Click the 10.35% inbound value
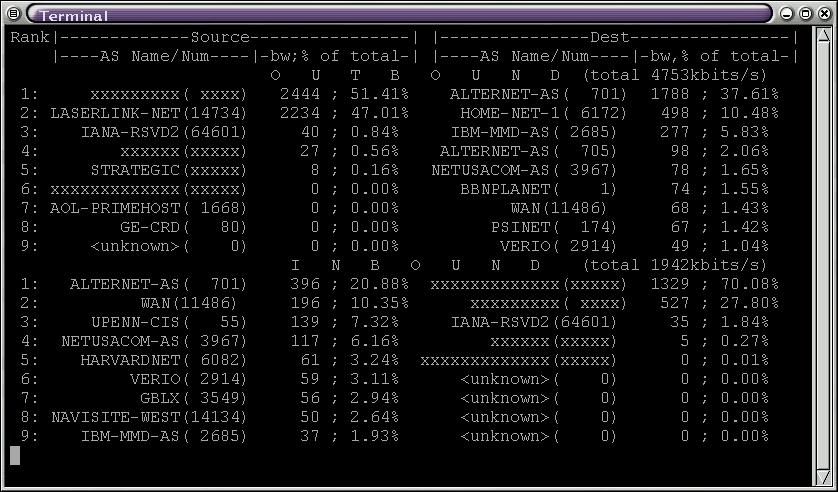 point(379,303)
